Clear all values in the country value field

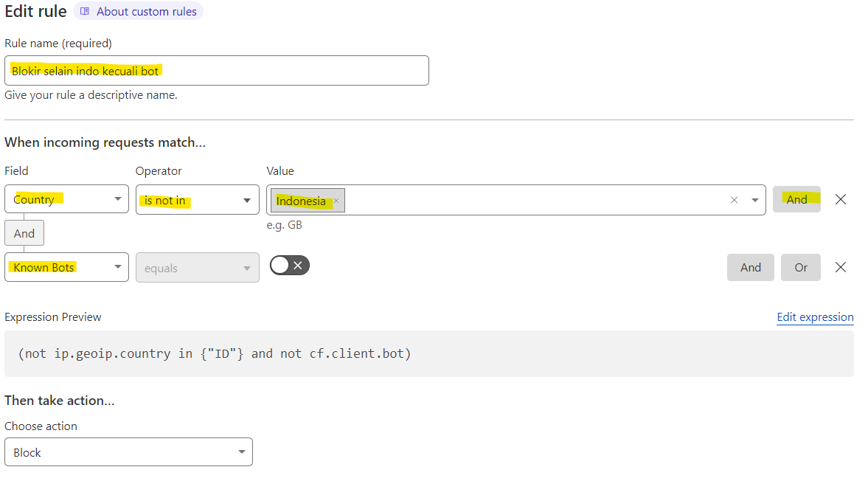click(x=734, y=200)
